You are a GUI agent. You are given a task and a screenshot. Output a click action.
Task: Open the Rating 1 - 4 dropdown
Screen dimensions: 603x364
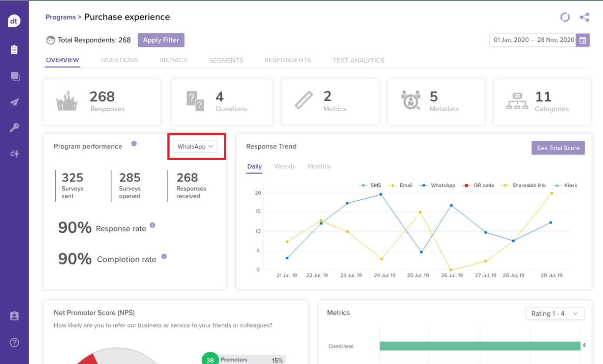(x=554, y=314)
